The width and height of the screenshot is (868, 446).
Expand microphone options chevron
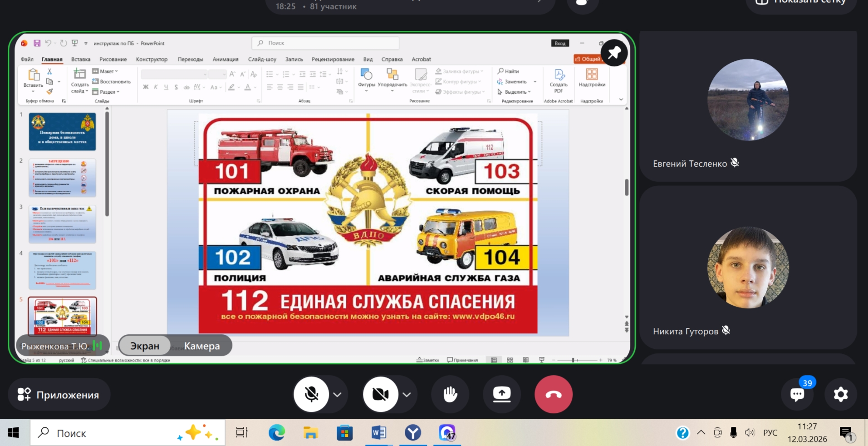click(x=337, y=395)
